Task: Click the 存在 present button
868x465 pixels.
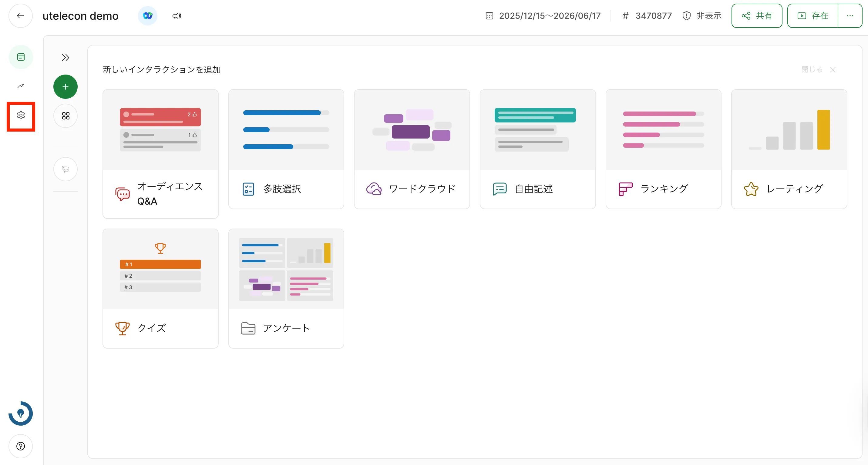Action: (812, 16)
